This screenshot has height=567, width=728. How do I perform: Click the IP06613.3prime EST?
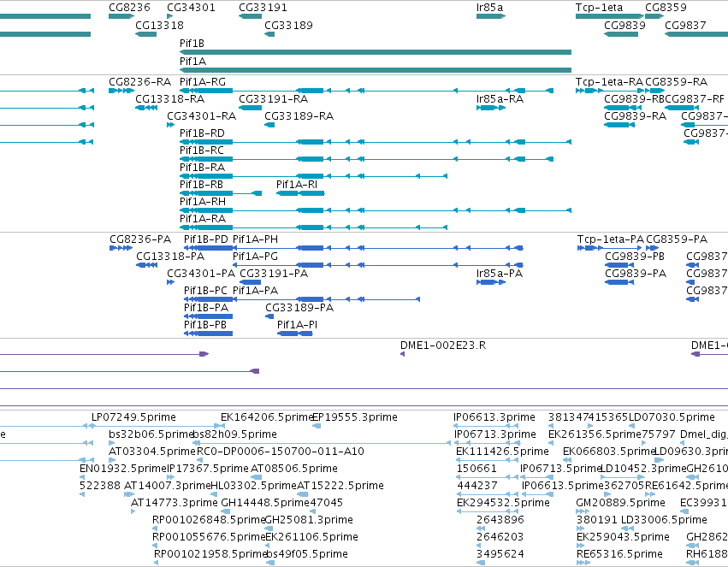tap(486, 426)
